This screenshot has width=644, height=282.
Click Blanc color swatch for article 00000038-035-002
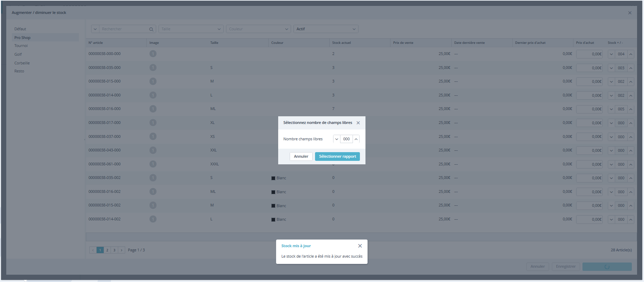[x=273, y=178]
